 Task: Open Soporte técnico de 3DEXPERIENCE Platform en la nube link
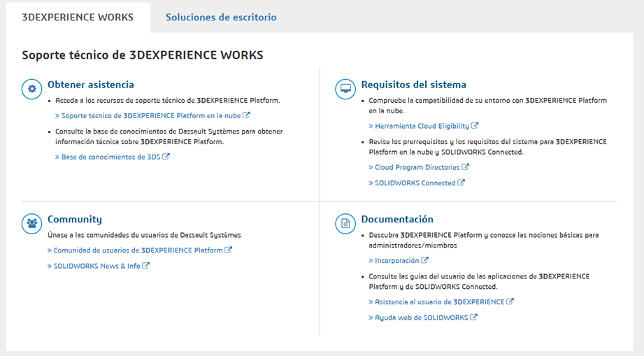[x=152, y=116]
